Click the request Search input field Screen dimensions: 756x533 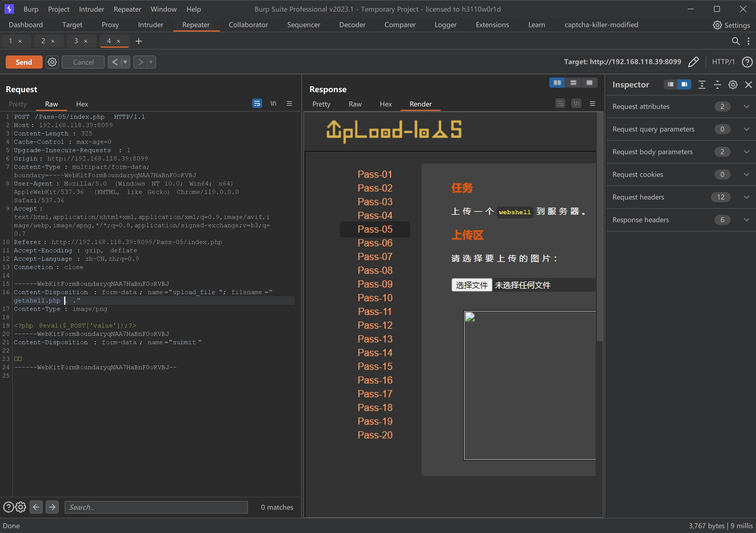156,507
